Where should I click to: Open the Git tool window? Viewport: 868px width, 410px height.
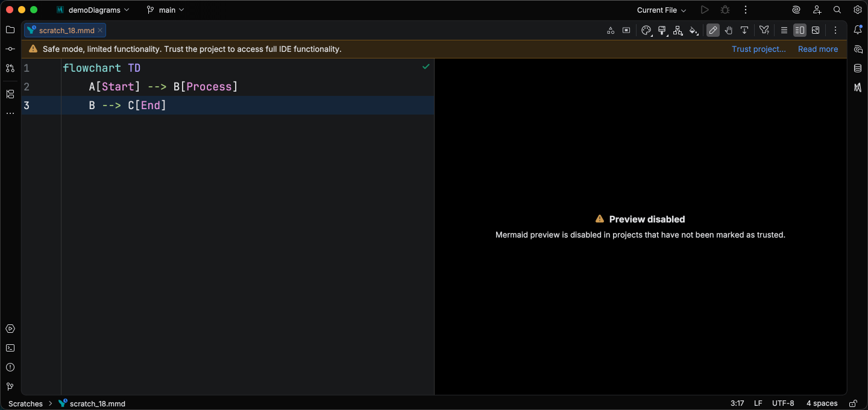(10, 386)
